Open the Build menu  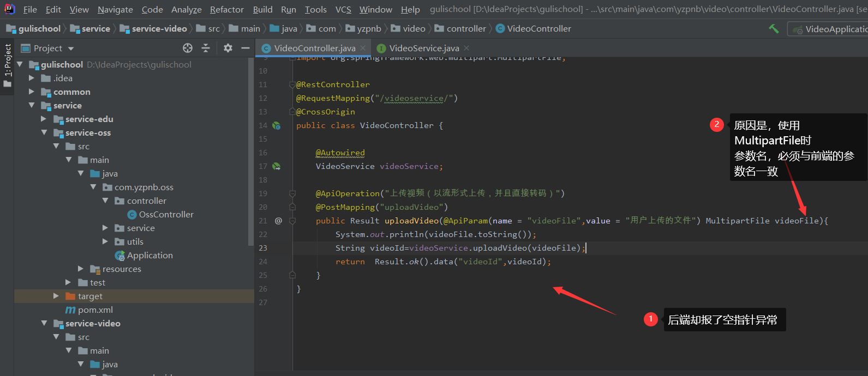tap(262, 9)
